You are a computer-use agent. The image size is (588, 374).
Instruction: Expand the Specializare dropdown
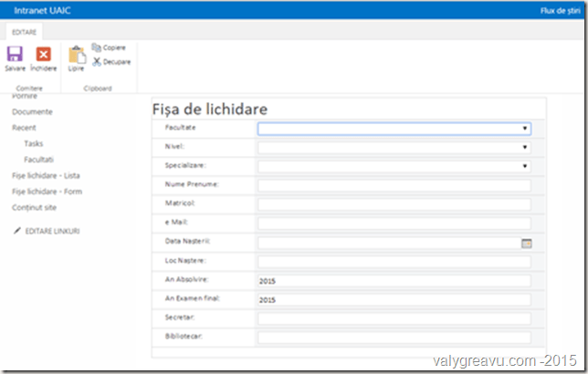tap(525, 166)
